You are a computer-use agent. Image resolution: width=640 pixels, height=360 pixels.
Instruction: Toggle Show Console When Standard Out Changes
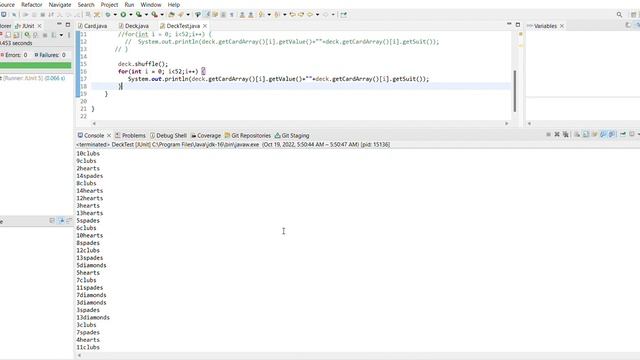[x=603, y=134]
